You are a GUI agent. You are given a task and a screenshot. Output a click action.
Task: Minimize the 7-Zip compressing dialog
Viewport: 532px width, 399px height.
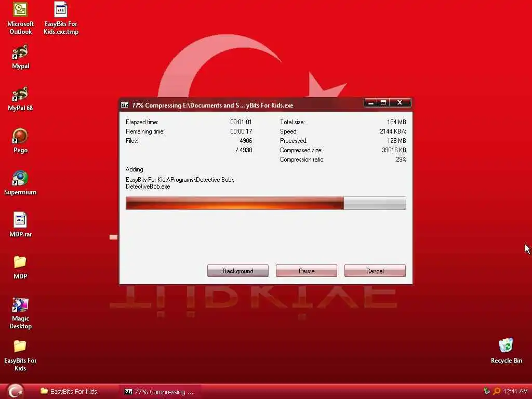click(371, 103)
